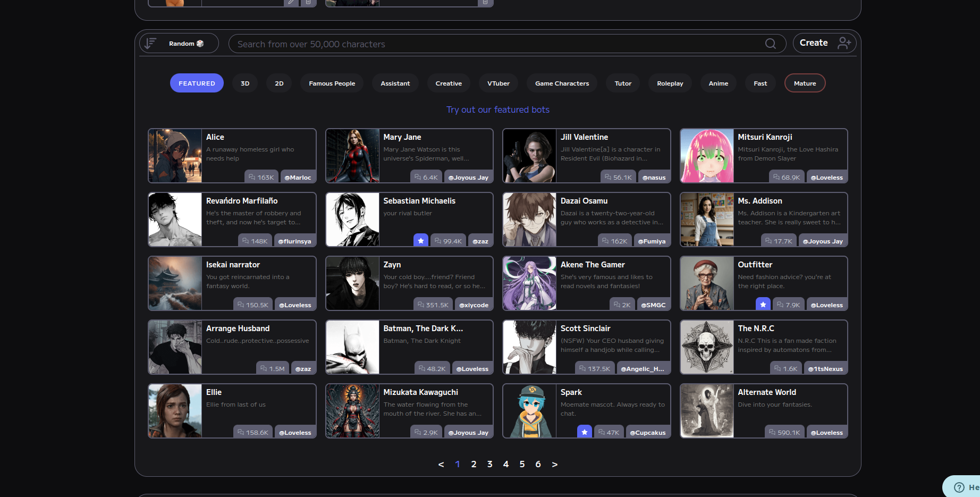
Task: Click Jill Valentine's 56.1K chat count
Action: (618, 177)
